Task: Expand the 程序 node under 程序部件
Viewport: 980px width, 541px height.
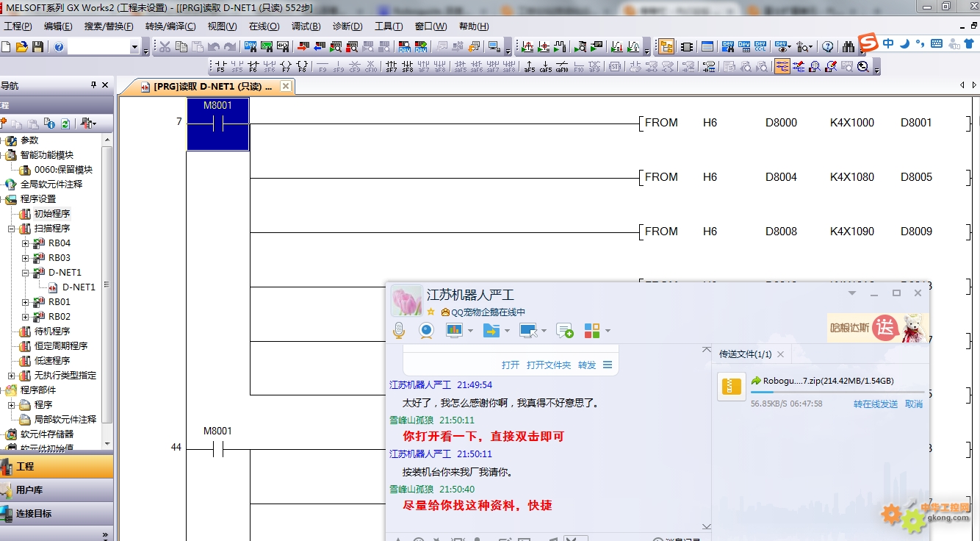Action: point(11,405)
